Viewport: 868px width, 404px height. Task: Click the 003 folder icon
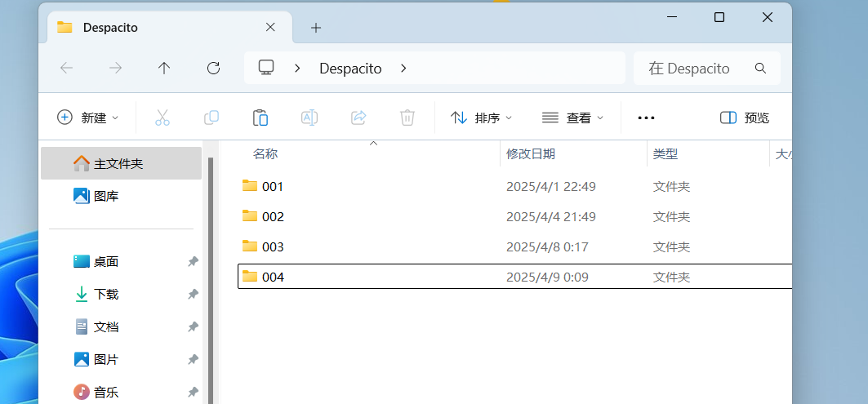coord(250,246)
